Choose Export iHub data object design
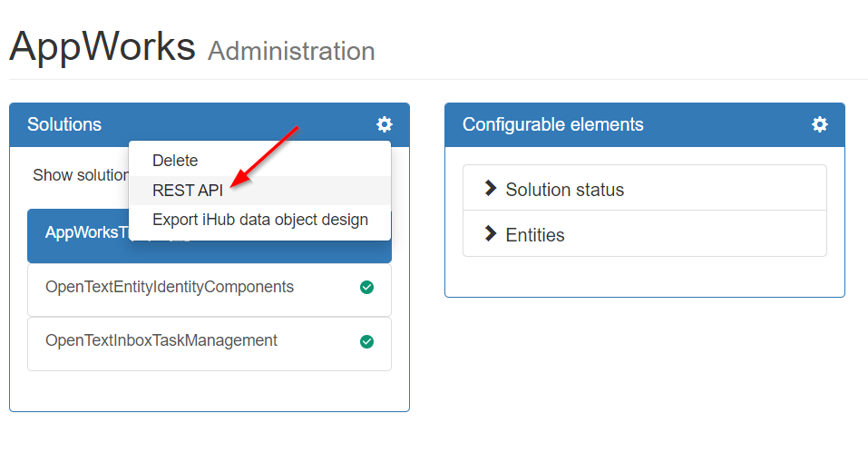 (259, 220)
